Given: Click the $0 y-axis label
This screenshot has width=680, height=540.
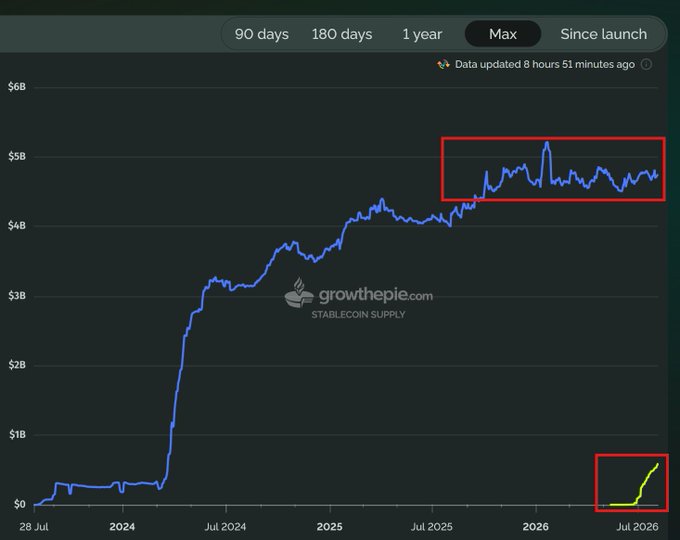Looking at the screenshot, I should (x=20, y=504).
